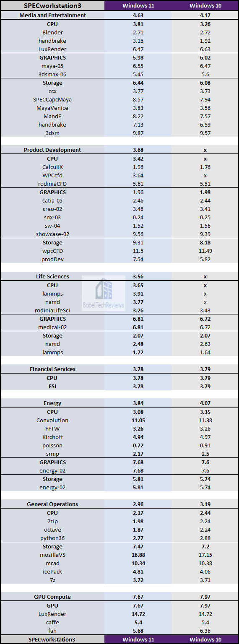
Task: Select the fah Windows 10 value 6.36
Action: pyautogui.click(x=205, y=631)
